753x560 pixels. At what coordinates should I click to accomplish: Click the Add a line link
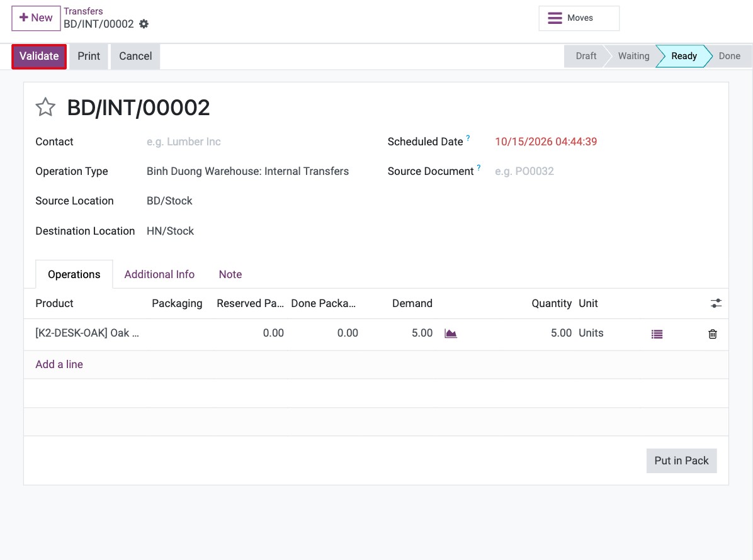click(59, 364)
